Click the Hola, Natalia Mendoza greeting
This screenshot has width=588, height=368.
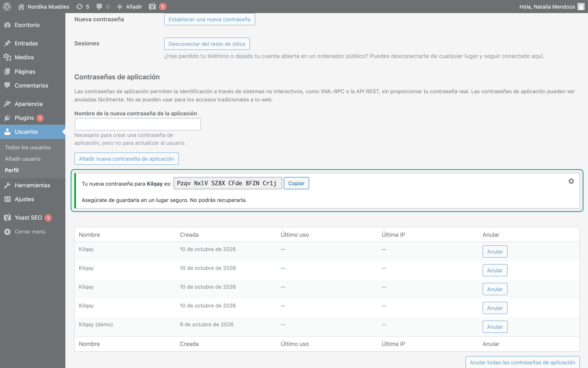click(547, 7)
